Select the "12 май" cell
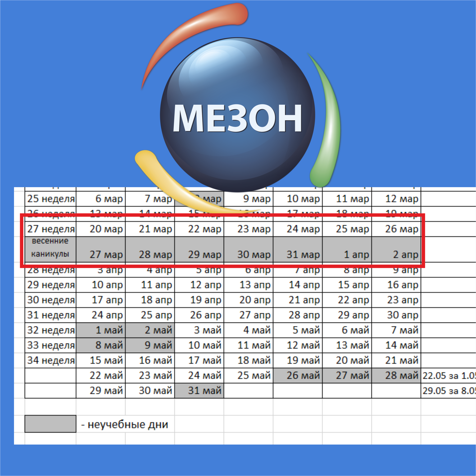 click(298, 345)
